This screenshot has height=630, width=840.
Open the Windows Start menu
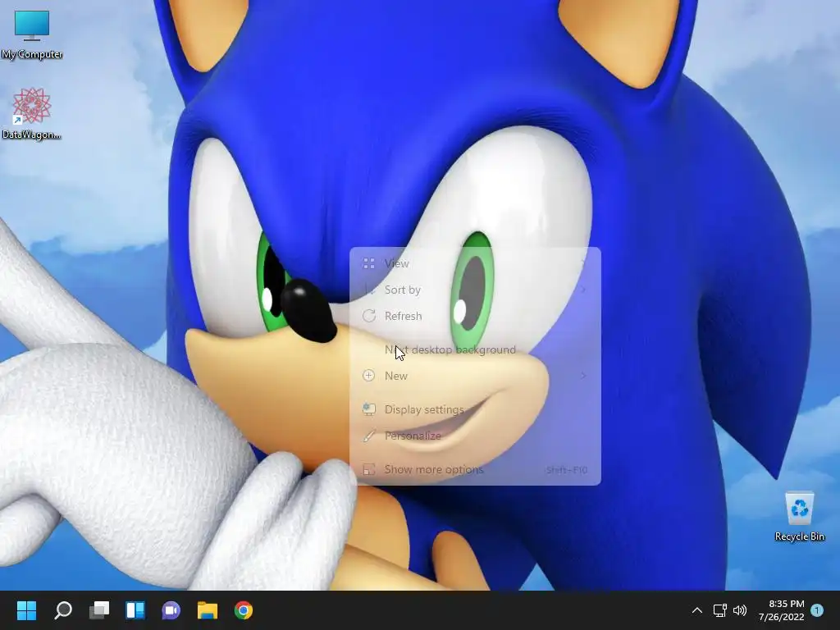(27, 610)
